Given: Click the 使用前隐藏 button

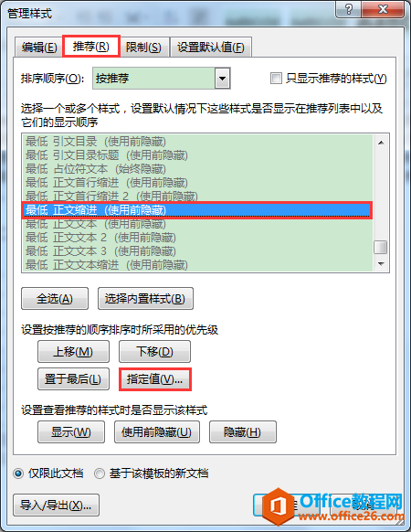Looking at the screenshot, I should (157, 432).
